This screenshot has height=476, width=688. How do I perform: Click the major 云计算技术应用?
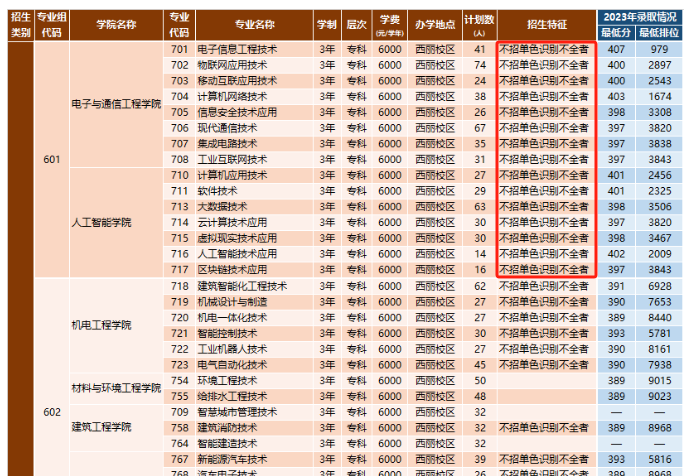254,222
